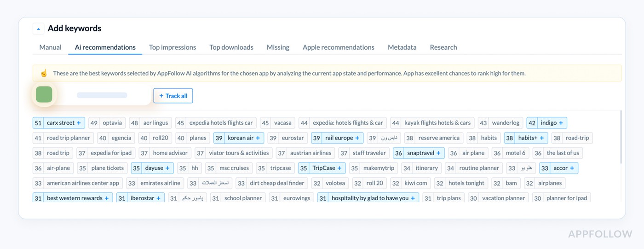This screenshot has width=644, height=249.
Task: Click expedia: hotels flights & car keyword
Action: [343, 123]
